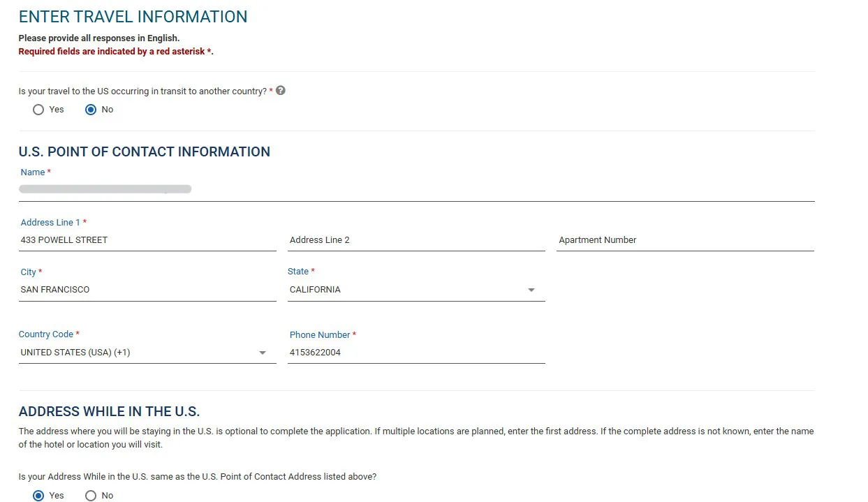
Task: Click the U.S. POINT OF CONTACT INFORMATION heading
Action: [144, 152]
